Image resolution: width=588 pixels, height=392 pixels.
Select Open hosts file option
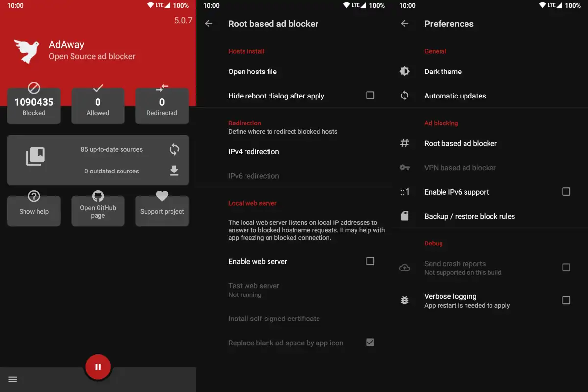pyautogui.click(x=294, y=72)
